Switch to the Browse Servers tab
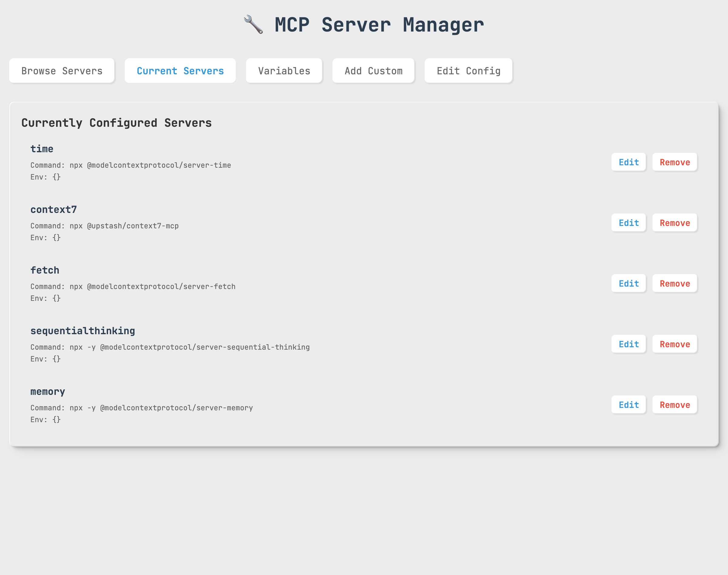728x575 pixels. [62, 71]
